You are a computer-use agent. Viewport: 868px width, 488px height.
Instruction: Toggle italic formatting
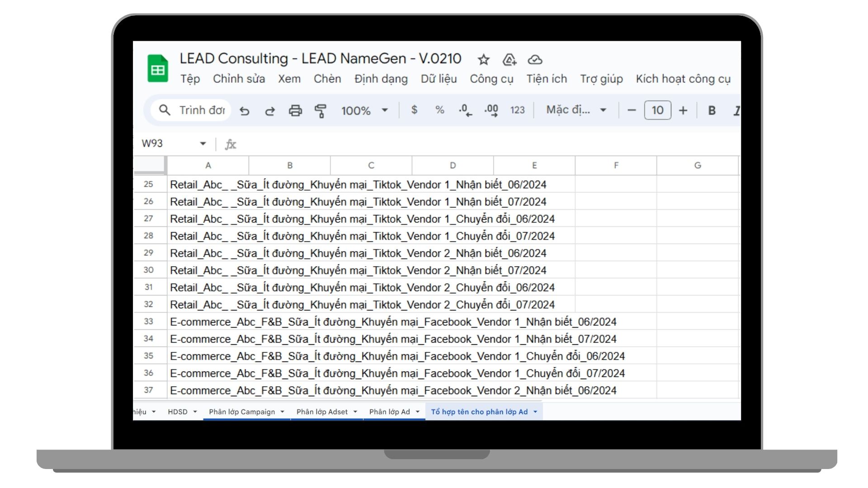736,110
